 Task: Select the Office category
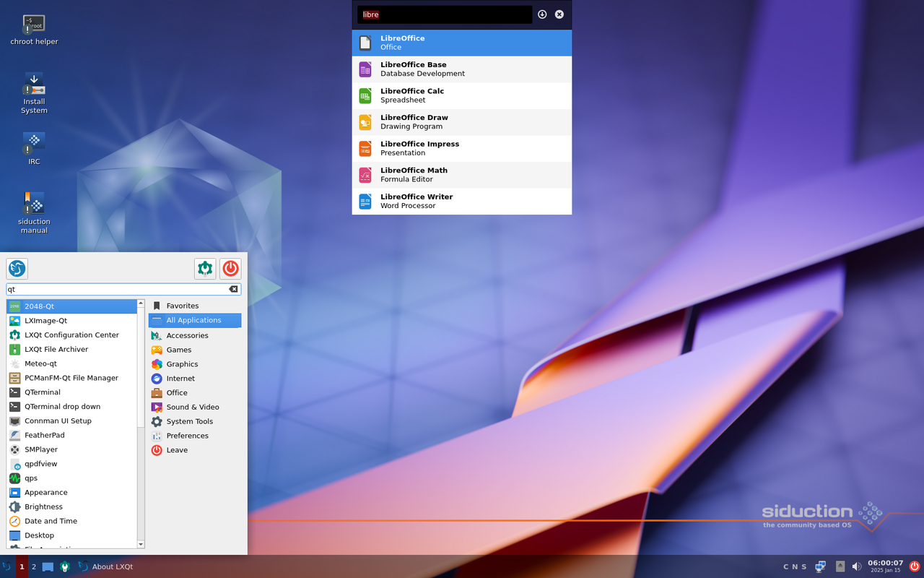coord(195,393)
